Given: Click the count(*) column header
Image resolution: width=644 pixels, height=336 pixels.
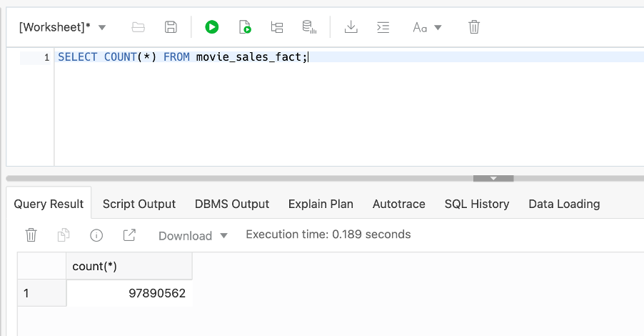Looking at the screenshot, I should pyautogui.click(x=129, y=266).
